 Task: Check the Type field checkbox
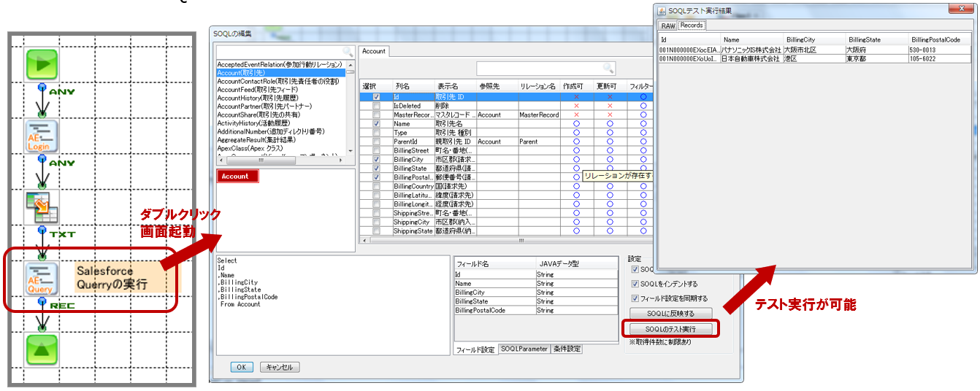[x=376, y=133]
